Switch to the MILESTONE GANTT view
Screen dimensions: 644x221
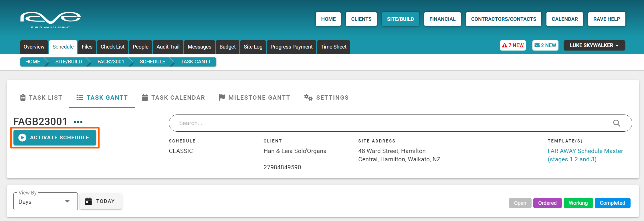coord(254,98)
